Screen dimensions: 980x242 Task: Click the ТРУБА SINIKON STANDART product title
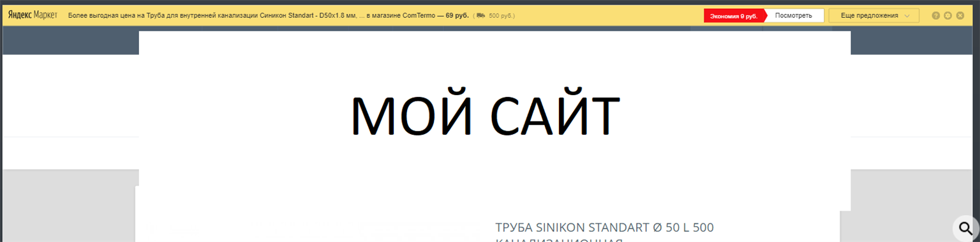pyautogui.click(x=604, y=227)
